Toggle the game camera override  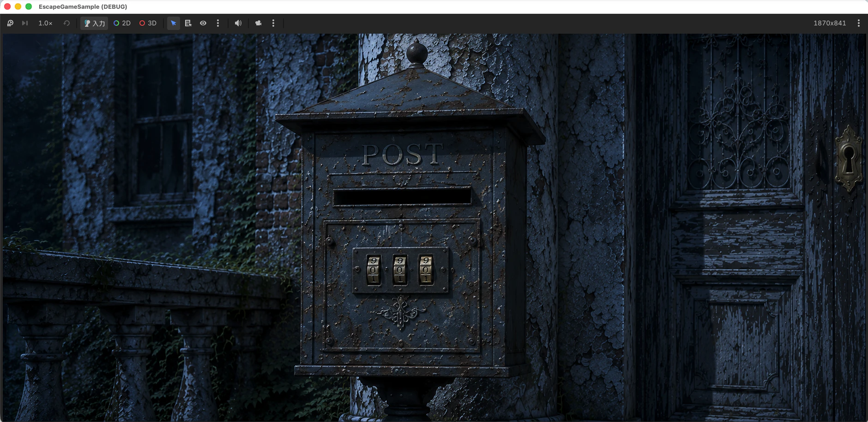[x=259, y=23]
